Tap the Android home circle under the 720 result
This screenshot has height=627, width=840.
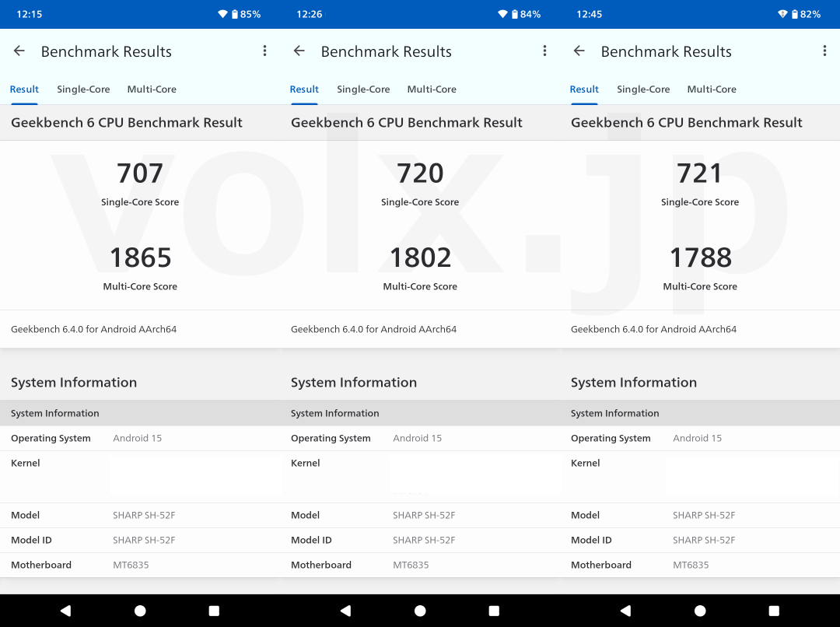click(420, 611)
